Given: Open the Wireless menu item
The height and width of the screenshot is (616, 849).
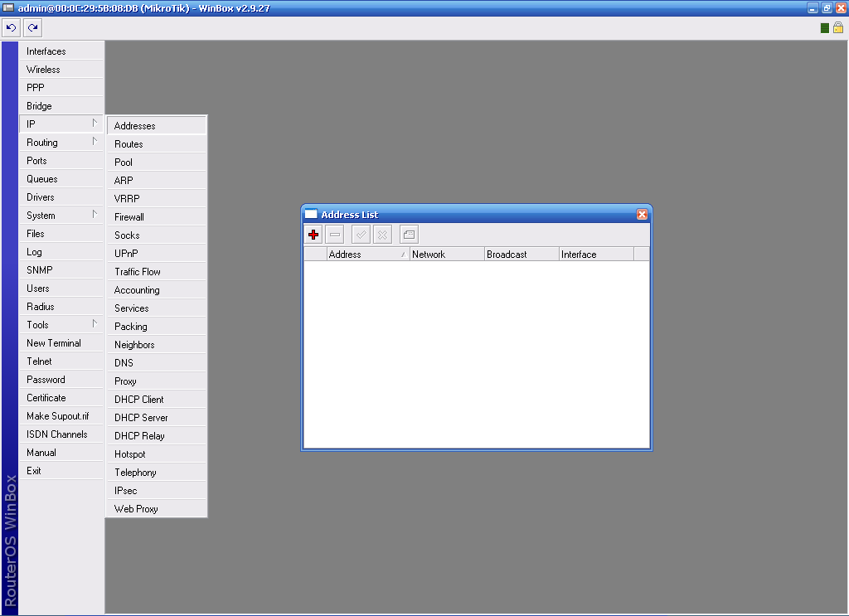Looking at the screenshot, I should pyautogui.click(x=61, y=70).
